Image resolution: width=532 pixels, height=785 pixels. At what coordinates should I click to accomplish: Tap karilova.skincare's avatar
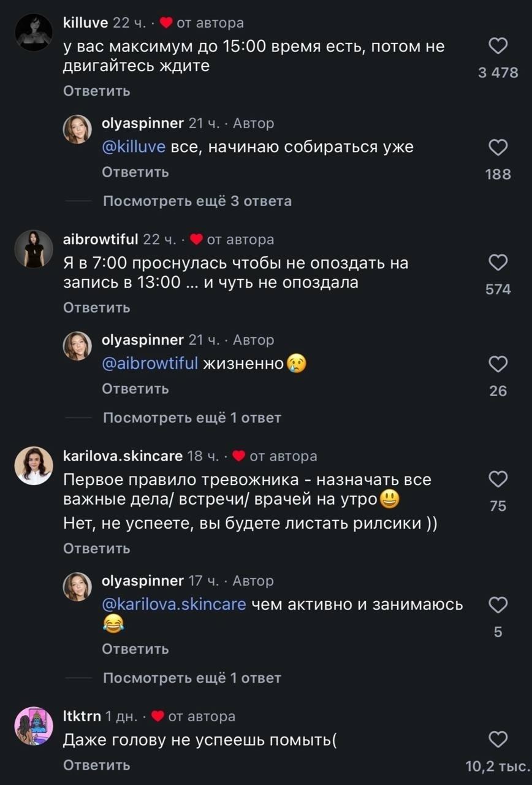[x=33, y=465]
